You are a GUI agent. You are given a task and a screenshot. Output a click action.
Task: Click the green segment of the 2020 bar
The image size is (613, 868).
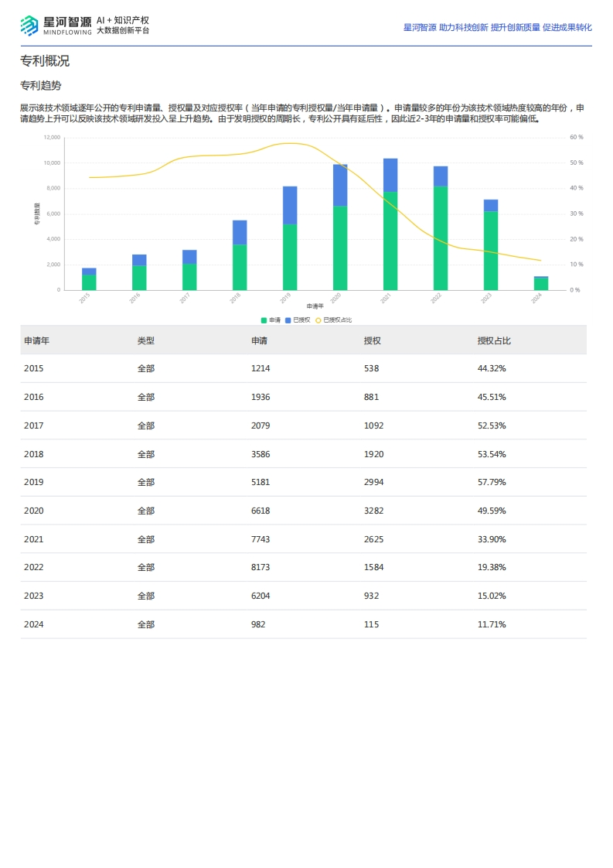point(340,248)
